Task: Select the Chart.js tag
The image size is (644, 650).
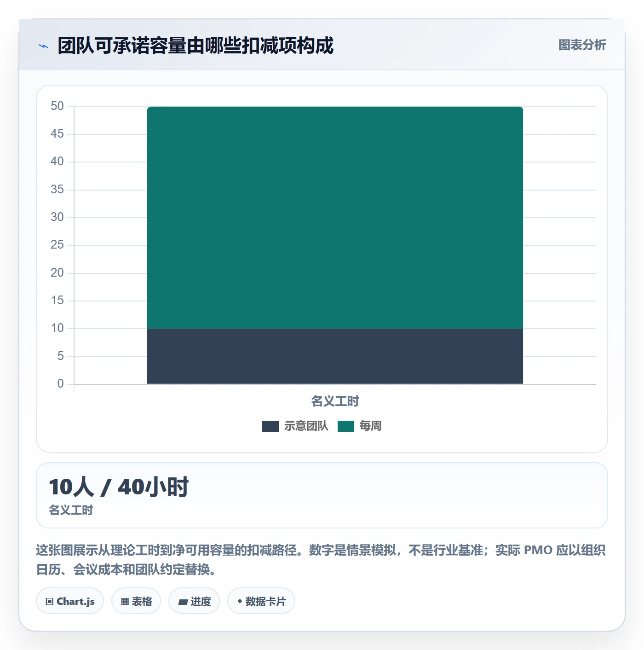Action: [70, 601]
